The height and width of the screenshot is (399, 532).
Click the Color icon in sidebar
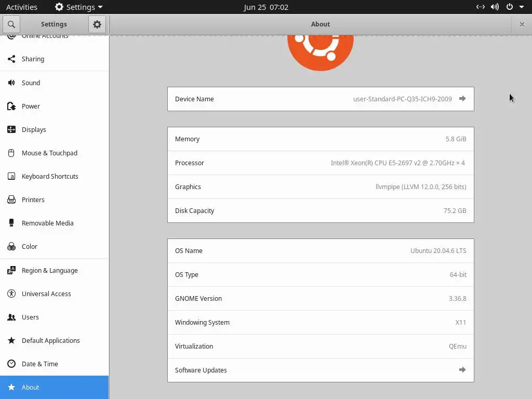point(11,247)
